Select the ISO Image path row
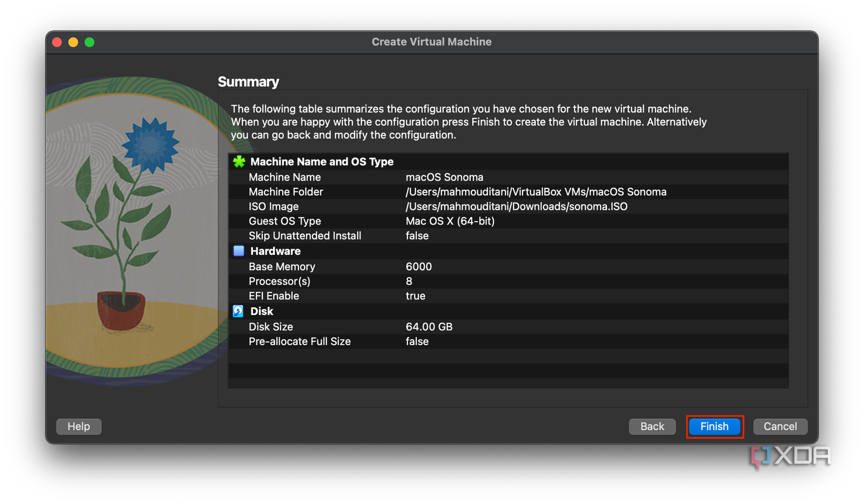Viewport: 864px width, 504px height. point(516,206)
